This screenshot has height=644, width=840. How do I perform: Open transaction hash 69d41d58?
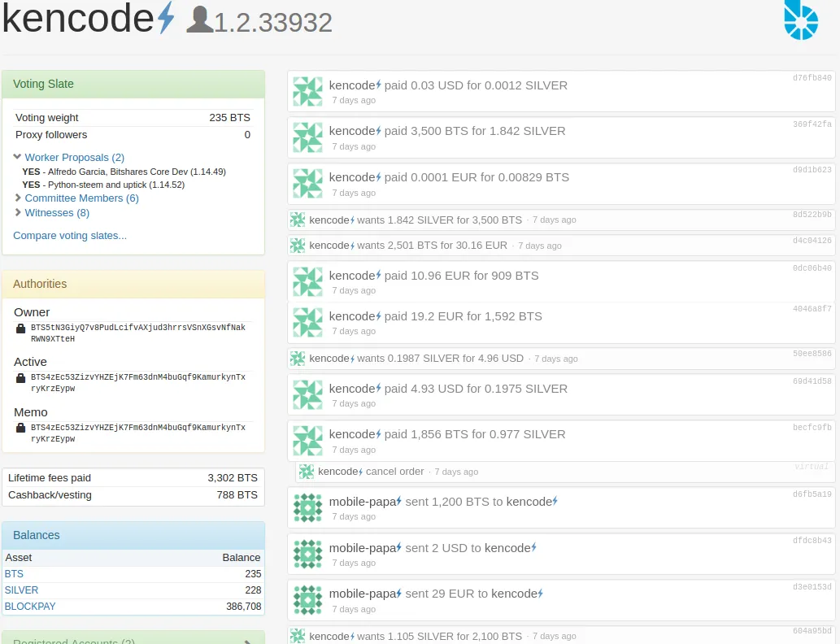[x=812, y=381]
